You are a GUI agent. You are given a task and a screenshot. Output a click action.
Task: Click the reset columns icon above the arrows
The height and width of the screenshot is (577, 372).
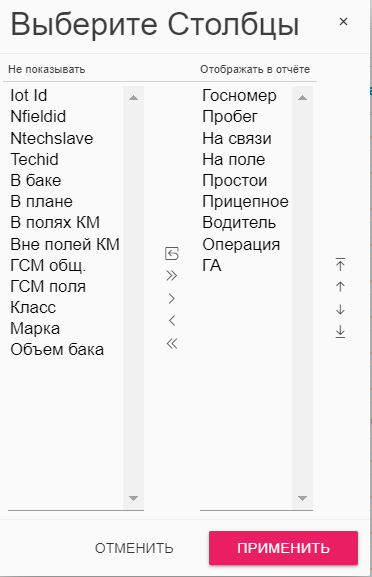172,254
